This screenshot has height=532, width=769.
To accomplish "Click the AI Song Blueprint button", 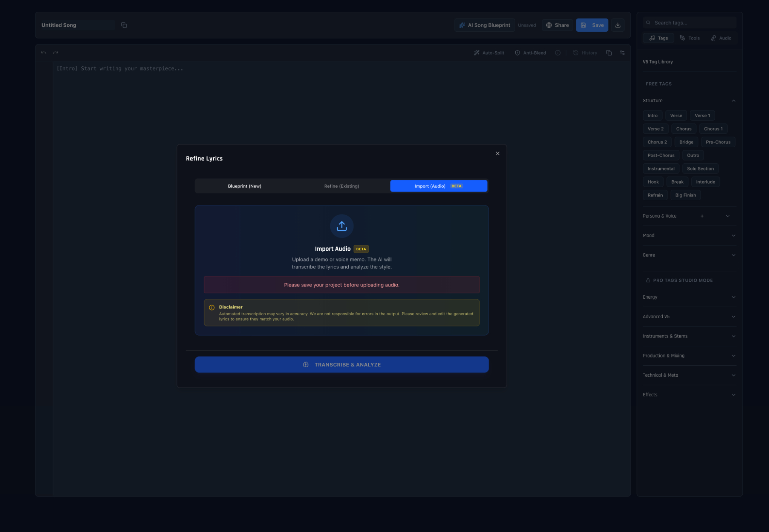I will (x=484, y=25).
